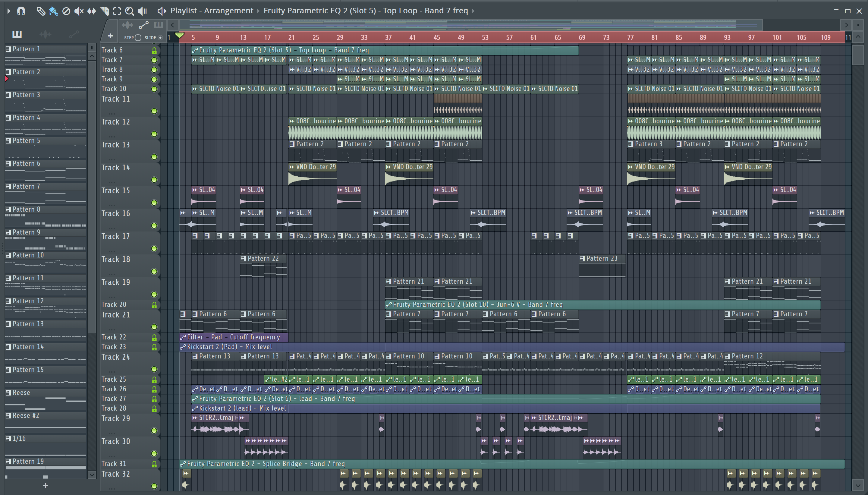Click Track 18 name label
Image resolution: width=868 pixels, height=495 pixels.
(116, 259)
